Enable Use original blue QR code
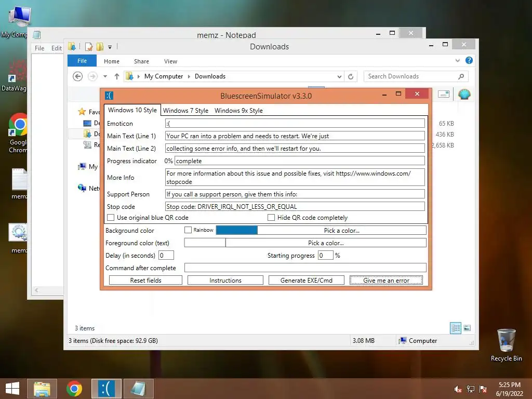 111,218
